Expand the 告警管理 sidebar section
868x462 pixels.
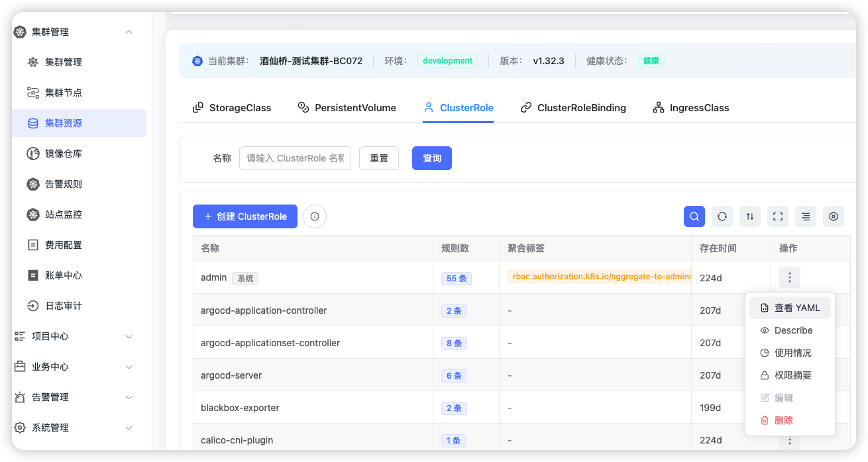coord(129,397)
